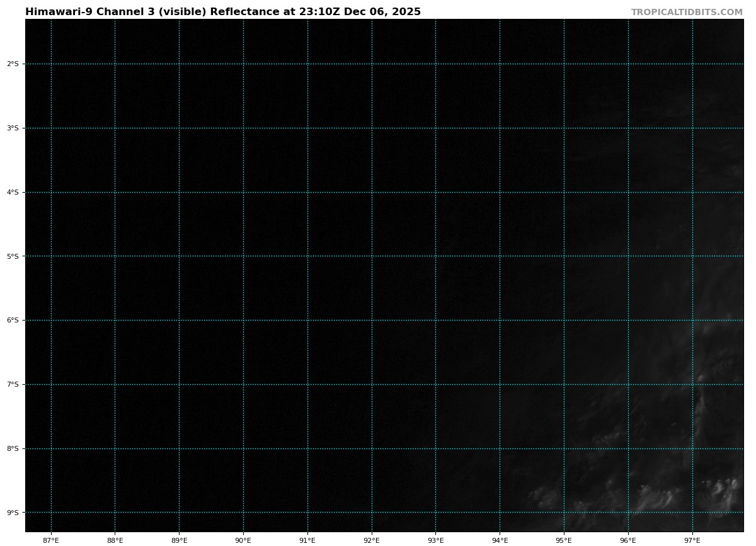Click the 92°E longitude axis label
This screenshot has height=546, width=756.
(x=372, y=540)
